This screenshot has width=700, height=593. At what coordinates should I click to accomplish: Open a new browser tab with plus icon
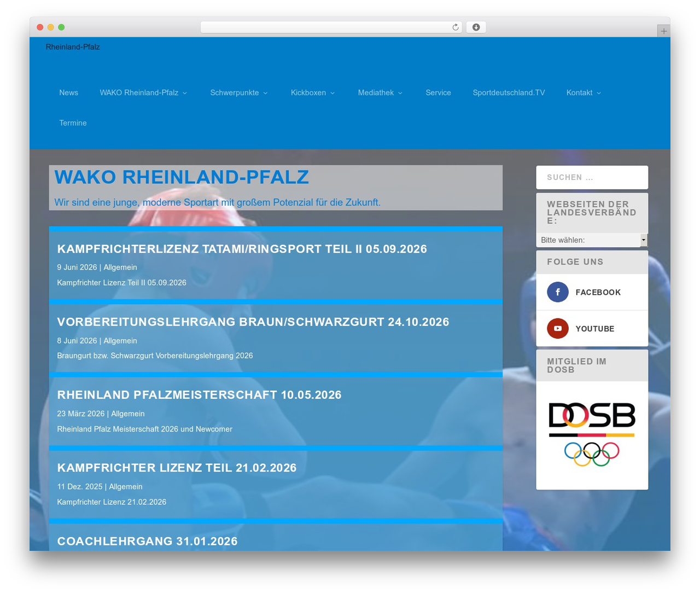(x=664, y=31)
